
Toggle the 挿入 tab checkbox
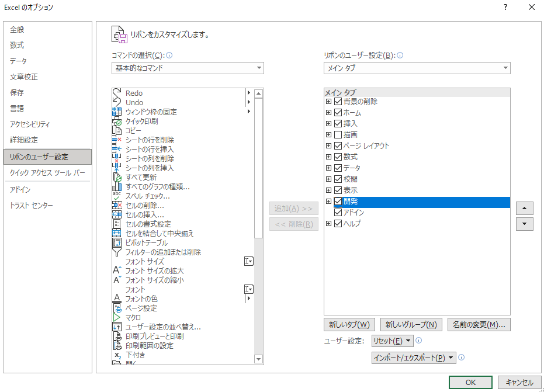pos(338,123)
